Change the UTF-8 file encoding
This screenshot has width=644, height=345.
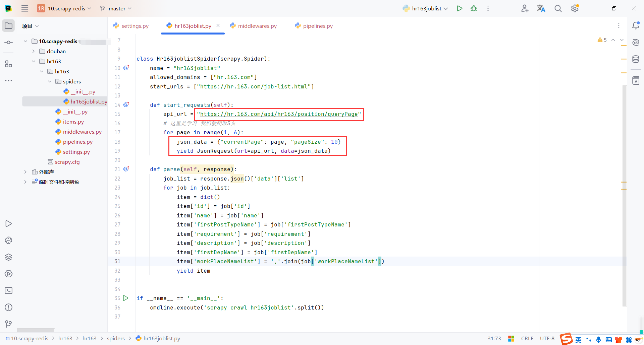point(547,338)
